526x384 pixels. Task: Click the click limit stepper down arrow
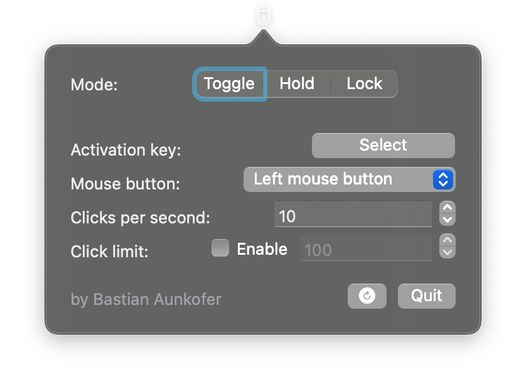(447, 253)
